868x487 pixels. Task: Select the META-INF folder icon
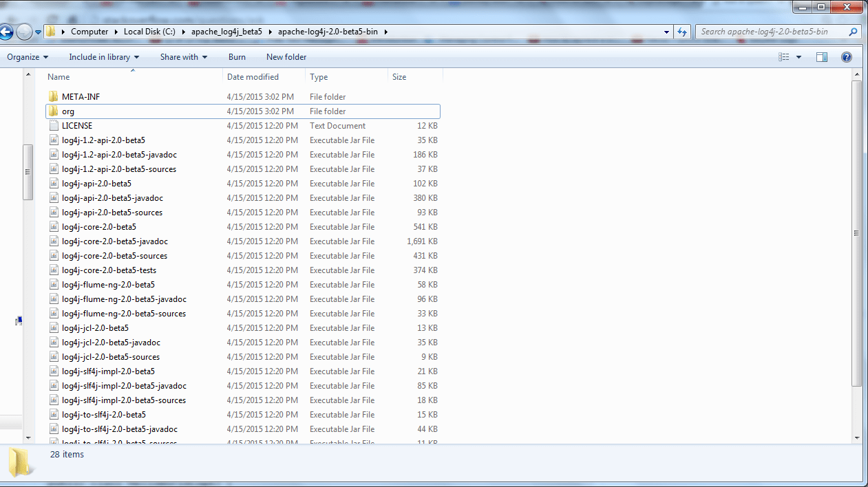[x=53, y=97]
